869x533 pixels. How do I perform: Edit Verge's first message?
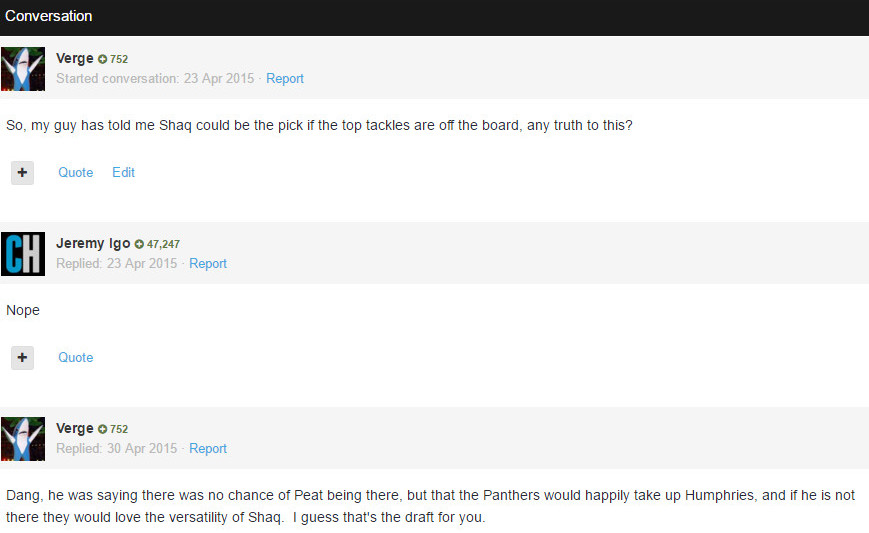(x=123, y=172)
